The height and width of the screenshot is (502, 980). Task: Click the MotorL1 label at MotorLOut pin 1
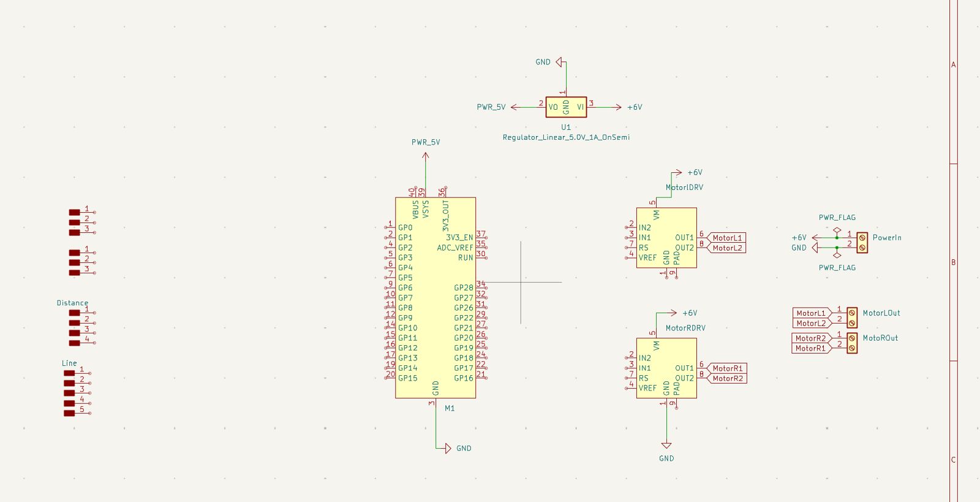[811, 313]
